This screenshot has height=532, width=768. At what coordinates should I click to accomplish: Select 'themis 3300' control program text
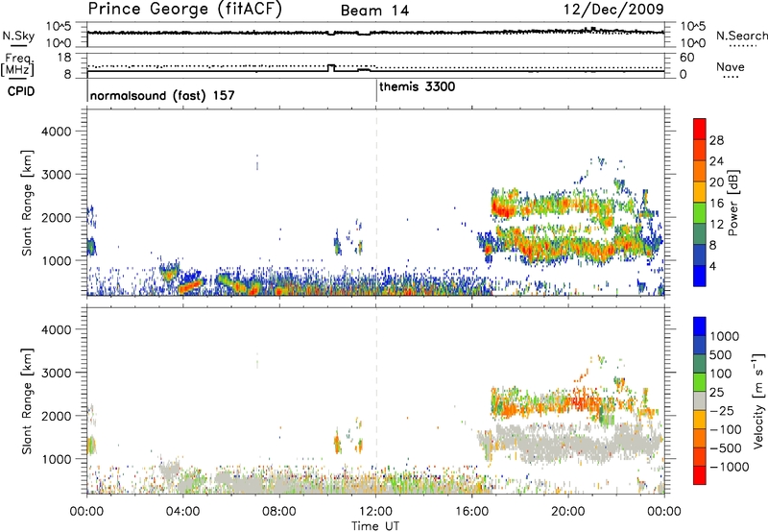(x=418, y=86)
